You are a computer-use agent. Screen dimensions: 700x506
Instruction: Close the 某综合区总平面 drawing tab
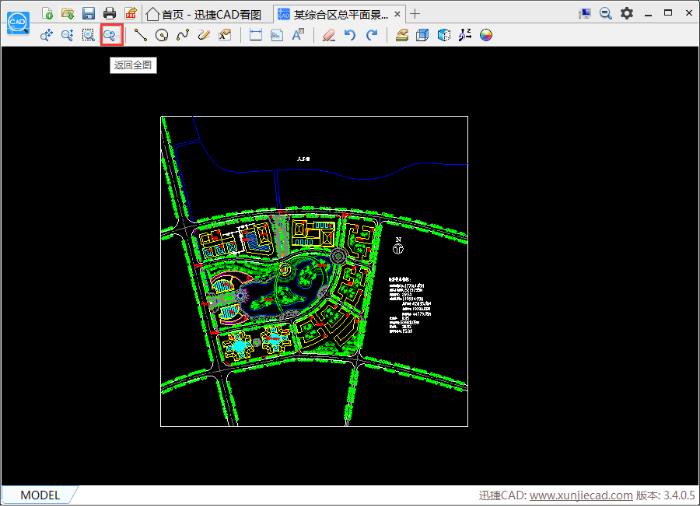click(397, 14)
